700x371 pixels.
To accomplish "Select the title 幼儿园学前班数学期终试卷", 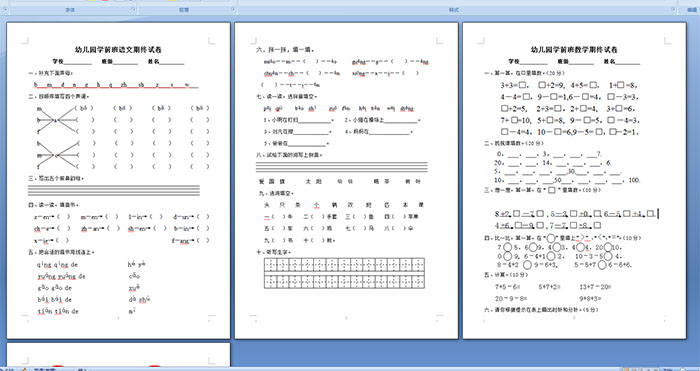I will [x=574, y=50].
